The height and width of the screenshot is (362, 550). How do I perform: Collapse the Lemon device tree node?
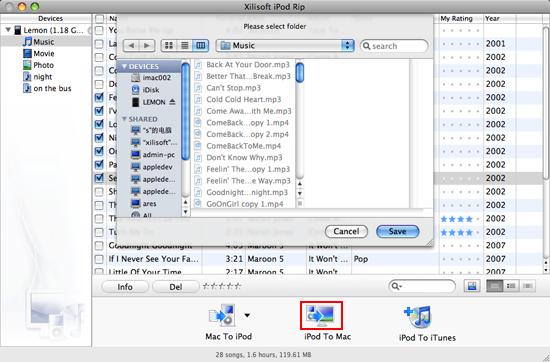tap(8, 30)
